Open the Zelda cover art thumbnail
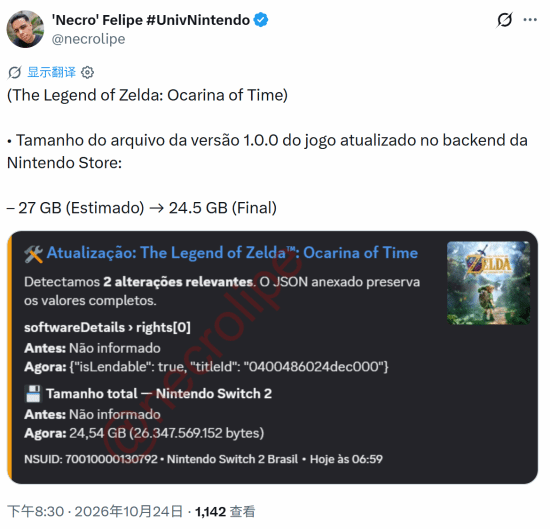The image size is (550, 529). point(488,283)
